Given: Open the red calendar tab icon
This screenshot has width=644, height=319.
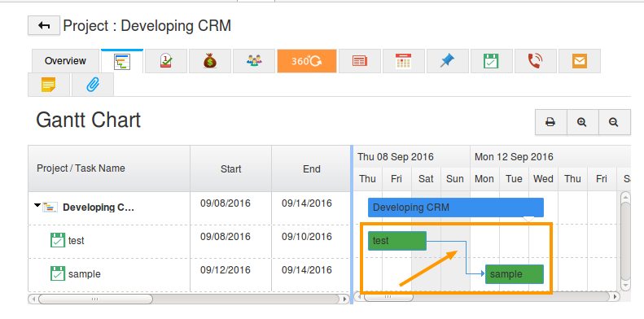Looking at the screenshot, I should click(404, 61).
